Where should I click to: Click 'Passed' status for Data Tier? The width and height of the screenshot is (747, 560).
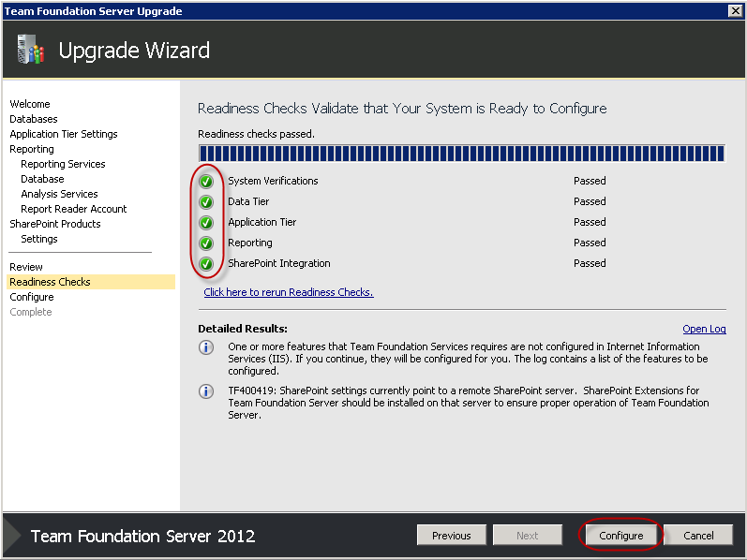click(x=590, y=201)
